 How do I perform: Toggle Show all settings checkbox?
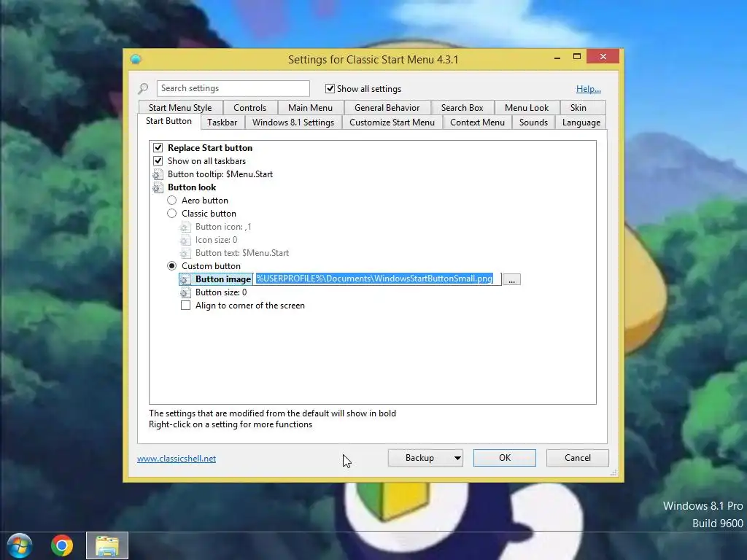point(330,88)
